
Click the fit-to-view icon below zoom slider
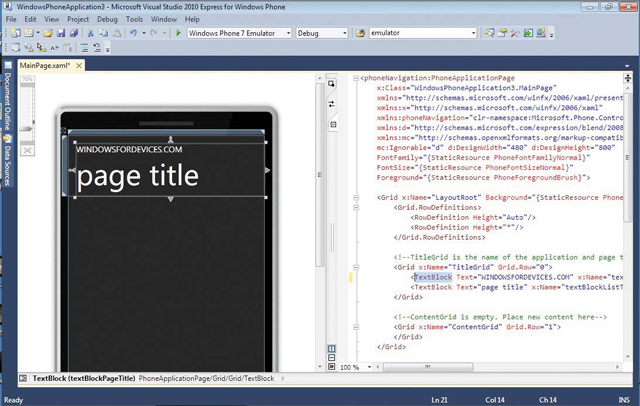pyautogui.click(x=27, y=150)
